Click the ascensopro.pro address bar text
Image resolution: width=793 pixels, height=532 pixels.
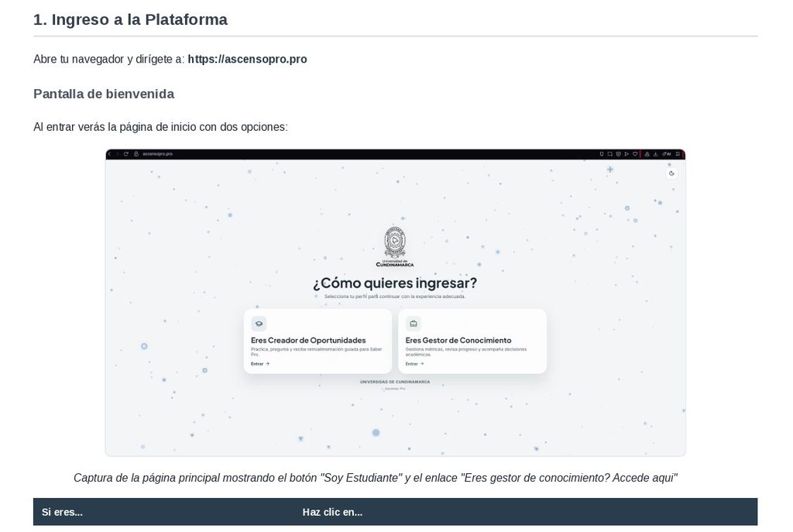[157, 154]
